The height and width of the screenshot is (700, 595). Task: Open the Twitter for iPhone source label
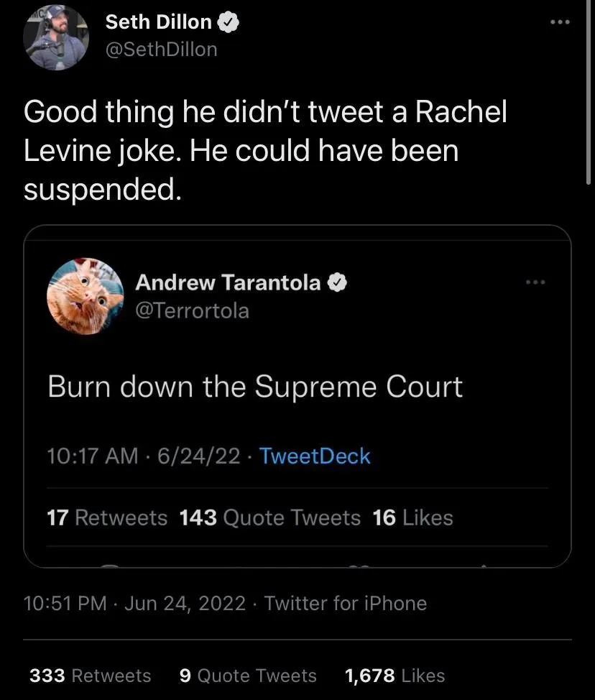pos(345,603)
